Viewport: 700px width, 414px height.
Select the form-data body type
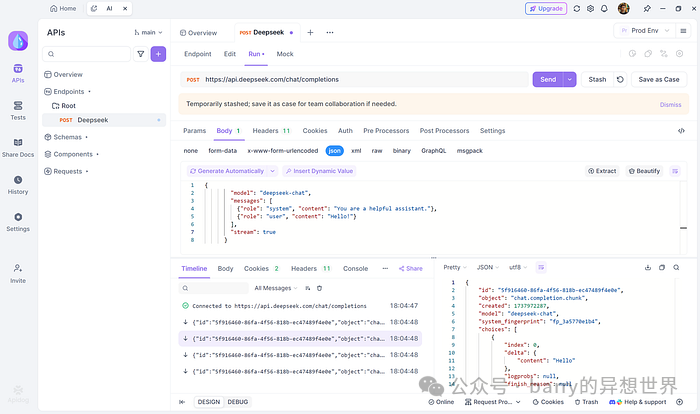[222, 151]
